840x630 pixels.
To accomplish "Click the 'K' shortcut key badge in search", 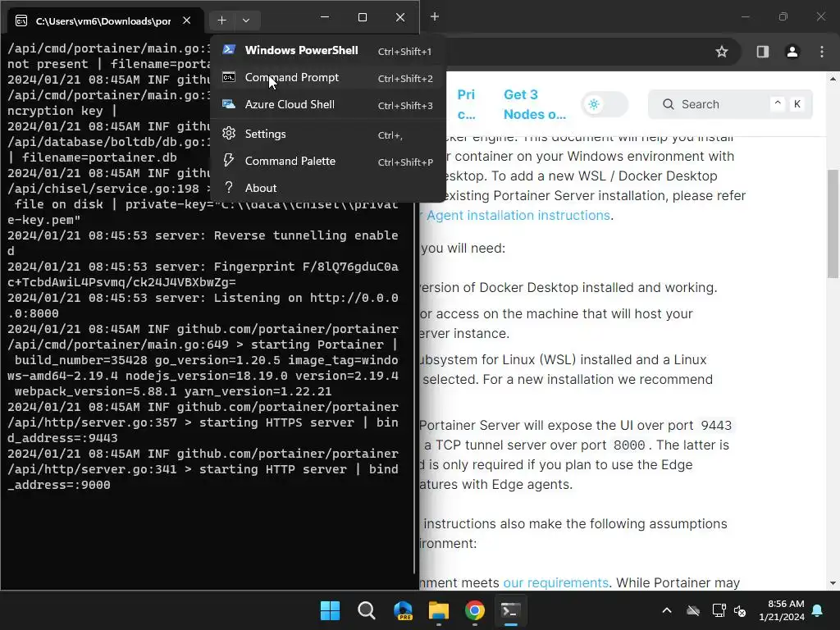I will click(x=797, y=104).
